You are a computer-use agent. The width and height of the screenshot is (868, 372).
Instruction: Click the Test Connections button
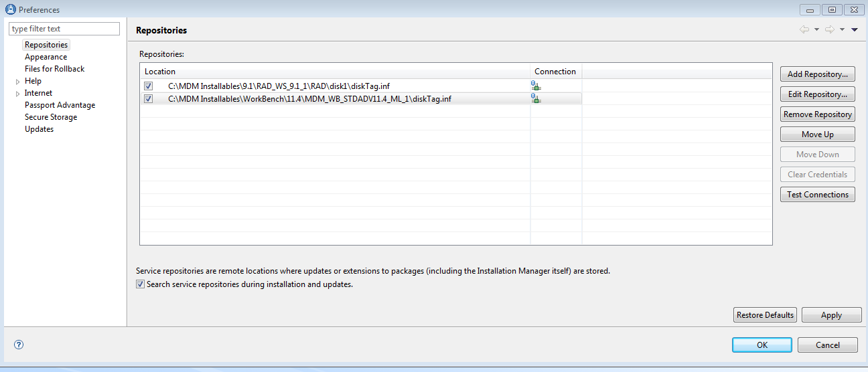[817, 195]
